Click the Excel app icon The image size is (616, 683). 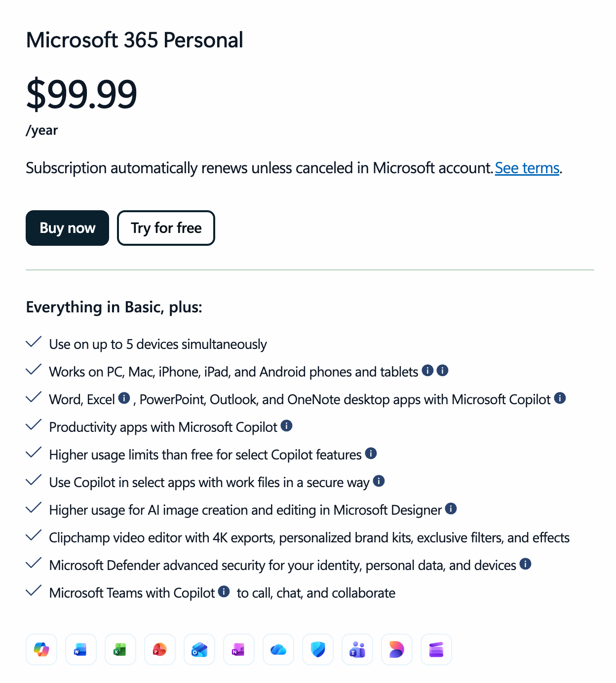[x=120, y=649]
